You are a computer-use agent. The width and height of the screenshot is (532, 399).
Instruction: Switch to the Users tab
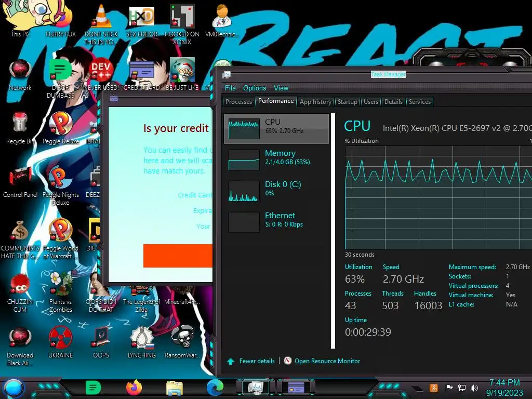[371, 102]
